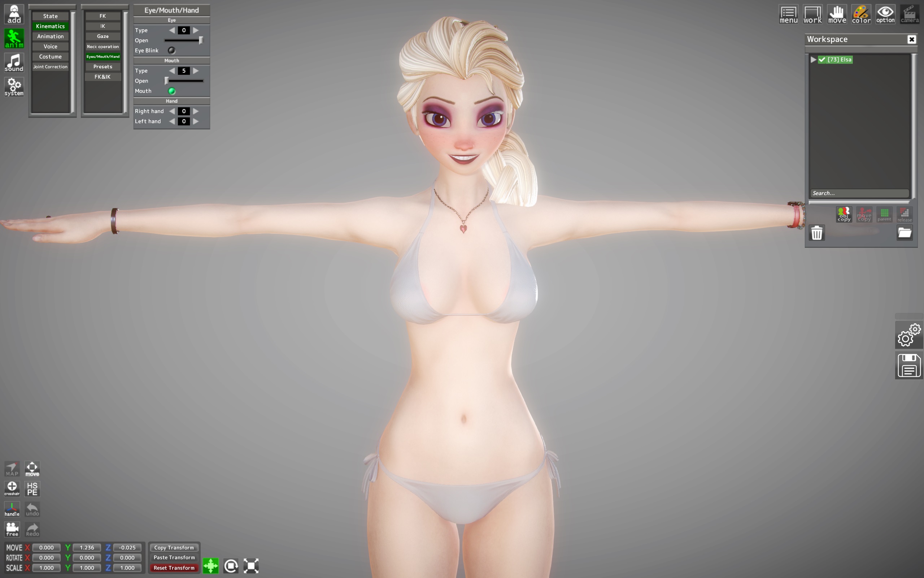The height and width of the screenshot is (578, 924).
Task: Click the Workspace Search field
Action: [x=859, y=193]
